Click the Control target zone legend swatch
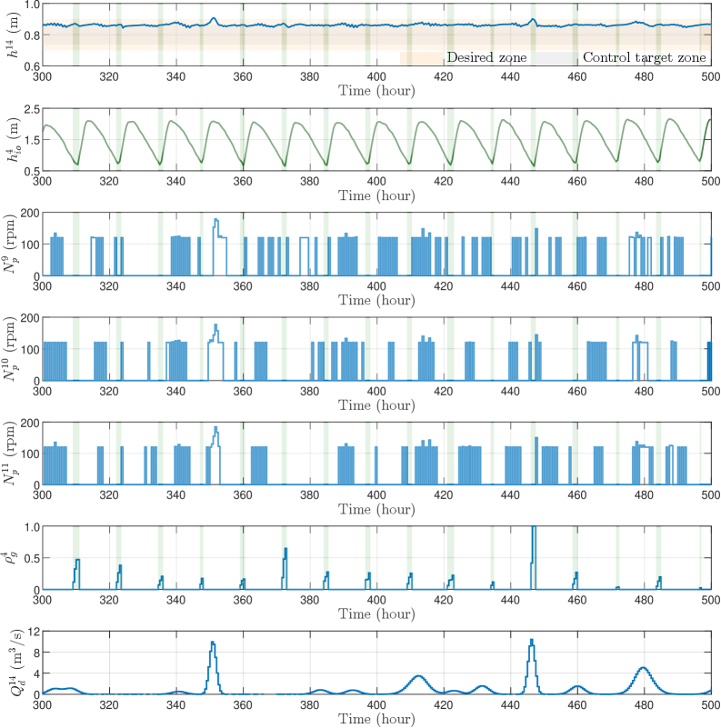 click(x=556, y=58)
